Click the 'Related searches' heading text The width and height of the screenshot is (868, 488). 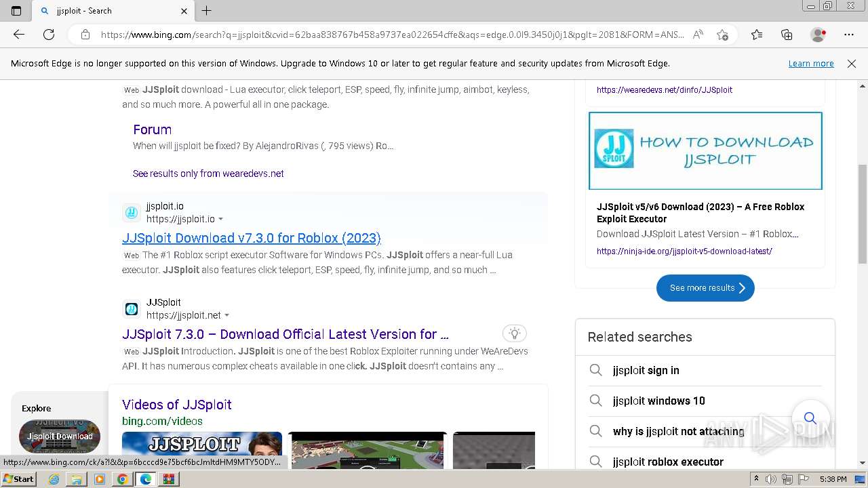tap(639, 337)
